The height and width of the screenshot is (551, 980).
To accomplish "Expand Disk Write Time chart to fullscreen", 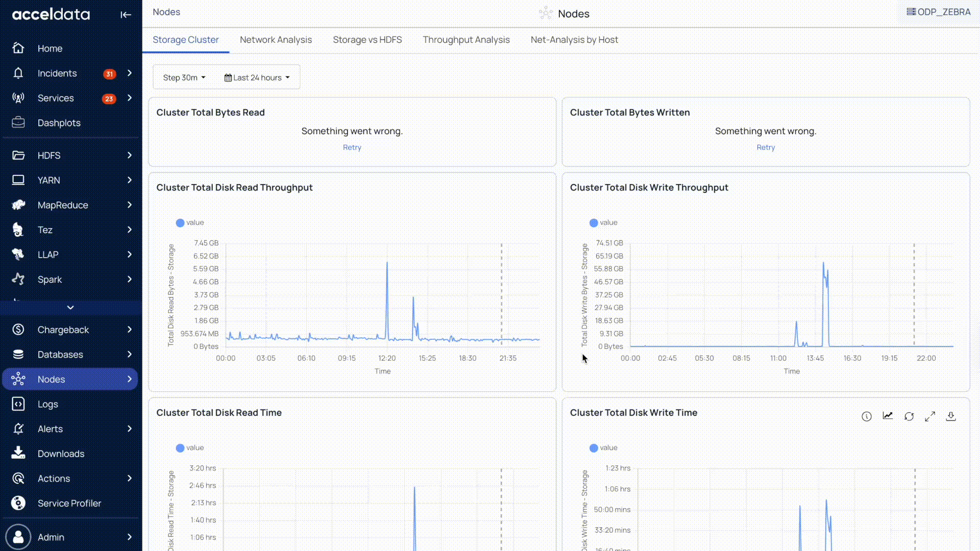I will (930, 416).
